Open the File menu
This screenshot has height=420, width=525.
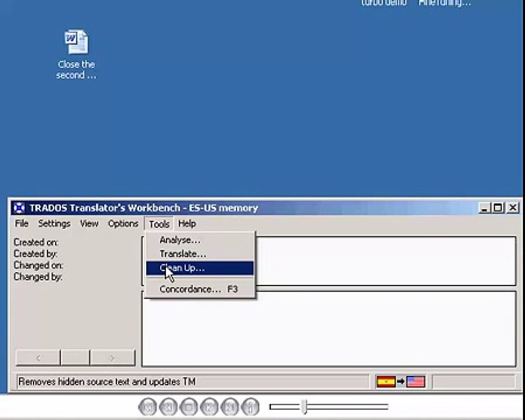click(x=22, y=223)
